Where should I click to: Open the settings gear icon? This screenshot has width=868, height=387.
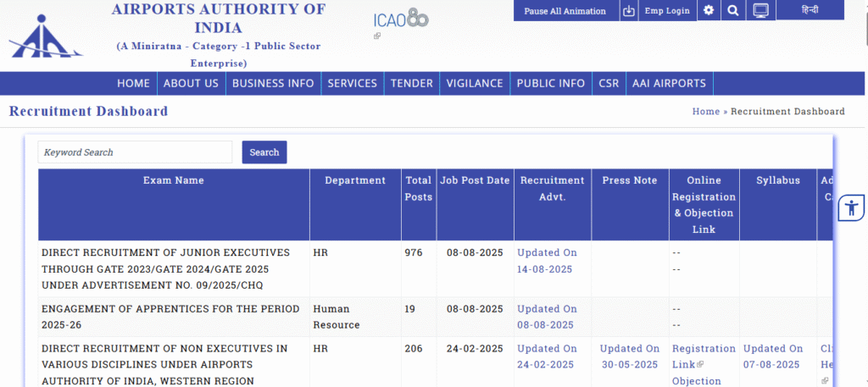click(x=709, y=11)
